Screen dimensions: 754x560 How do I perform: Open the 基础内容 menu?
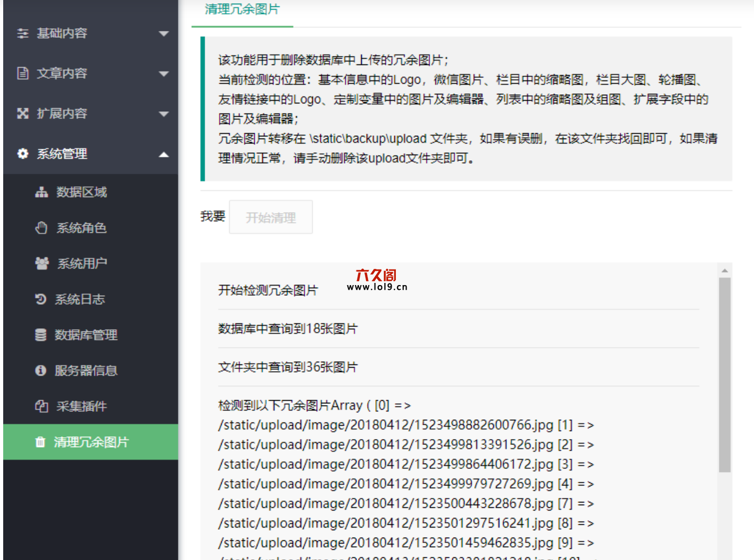[91, 34]
